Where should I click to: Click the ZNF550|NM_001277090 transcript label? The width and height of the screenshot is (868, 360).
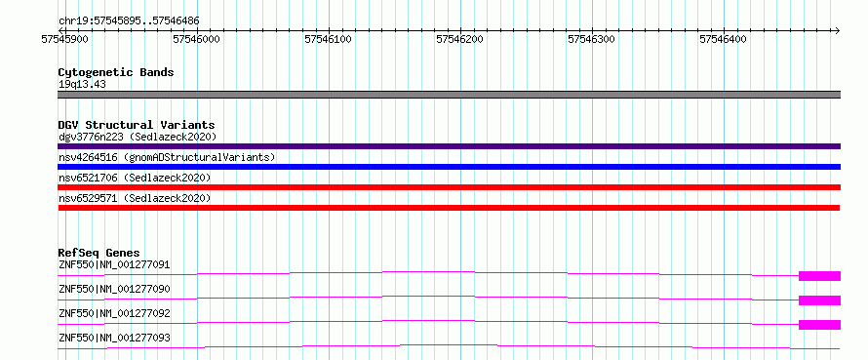(114, 289)
